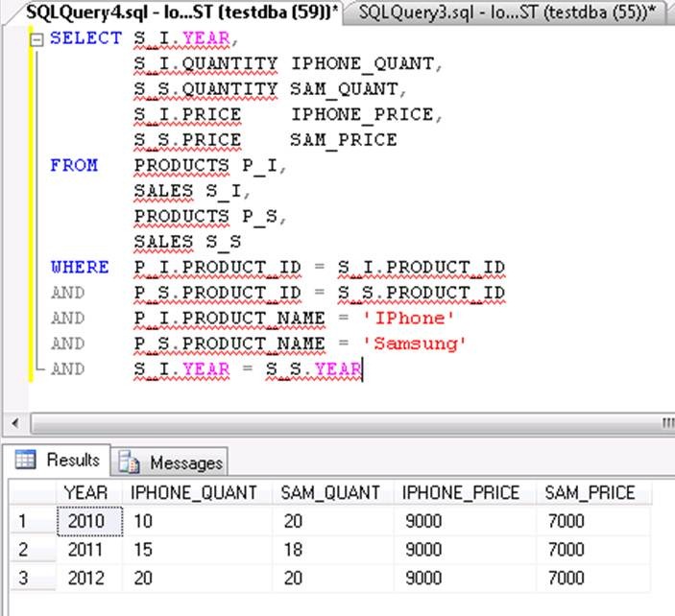This screenshot has height=616, width=675.
Task: Click IPHONE_QUANT cell with value 10
Action: (197, 521)
